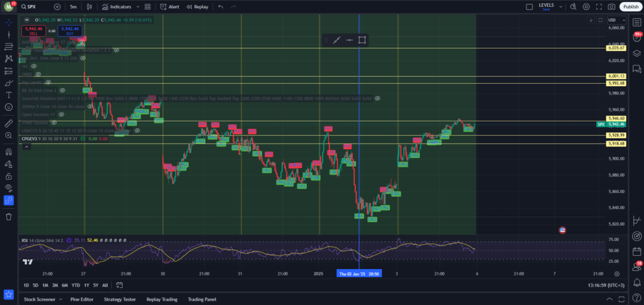Screen dimensions: 644x305
Task: Add symbol to compare plus icon
Action: point(57,6)
